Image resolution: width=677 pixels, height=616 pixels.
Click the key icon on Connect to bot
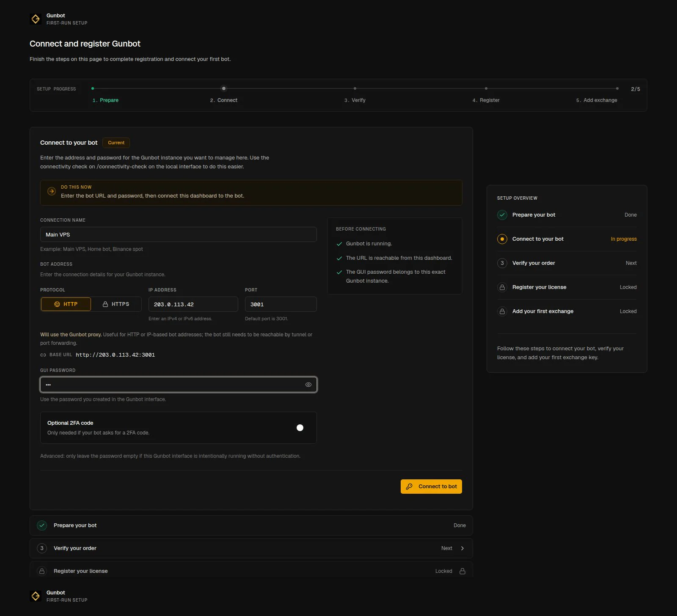(409, 487)
